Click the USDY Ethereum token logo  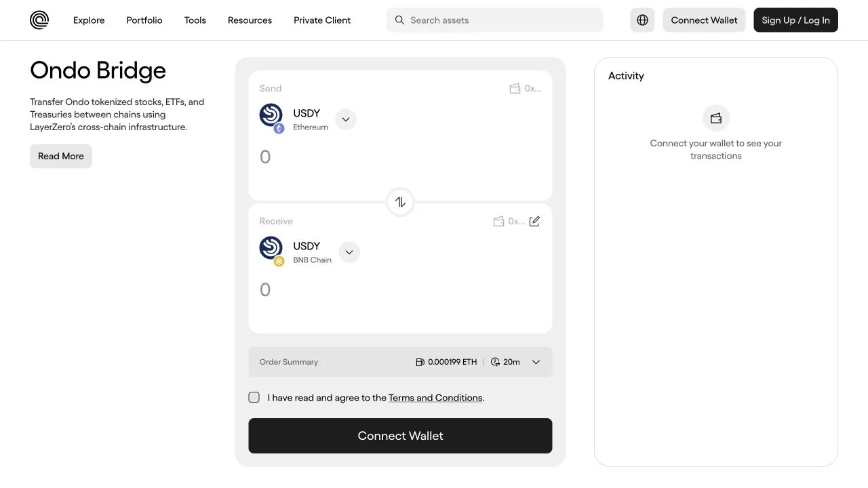(x=272, y=118)
